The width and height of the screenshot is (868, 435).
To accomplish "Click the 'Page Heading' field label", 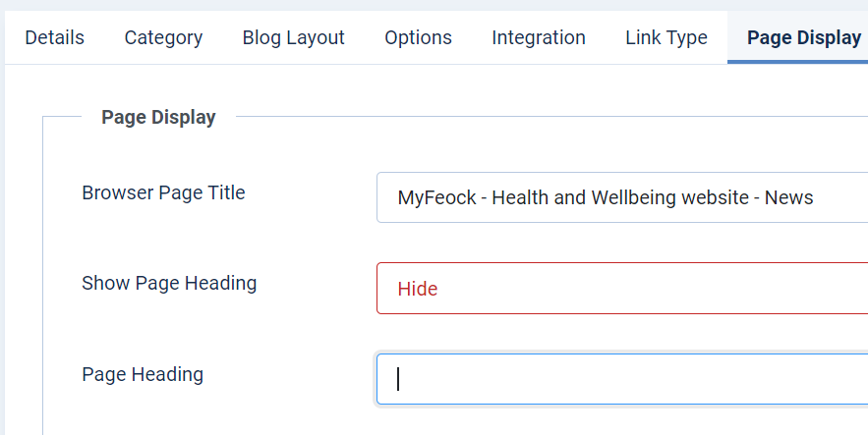I will click(143, 374).
